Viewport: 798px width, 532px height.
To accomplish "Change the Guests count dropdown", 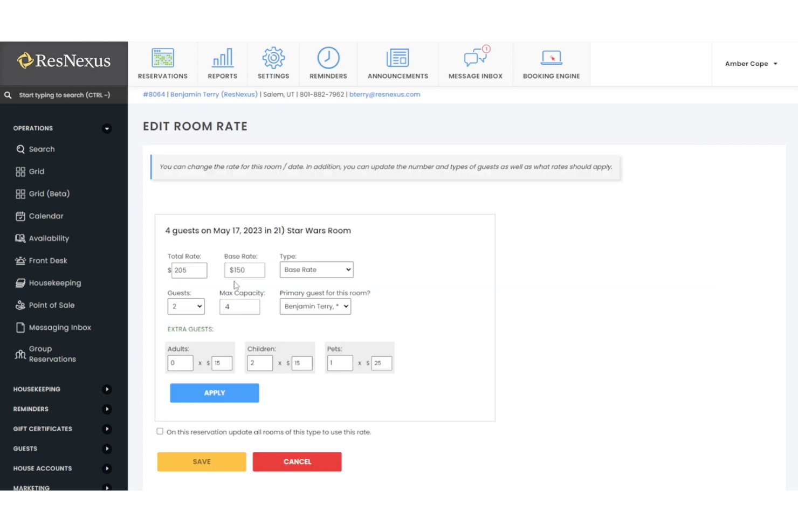I will click(x=185, y=306).
